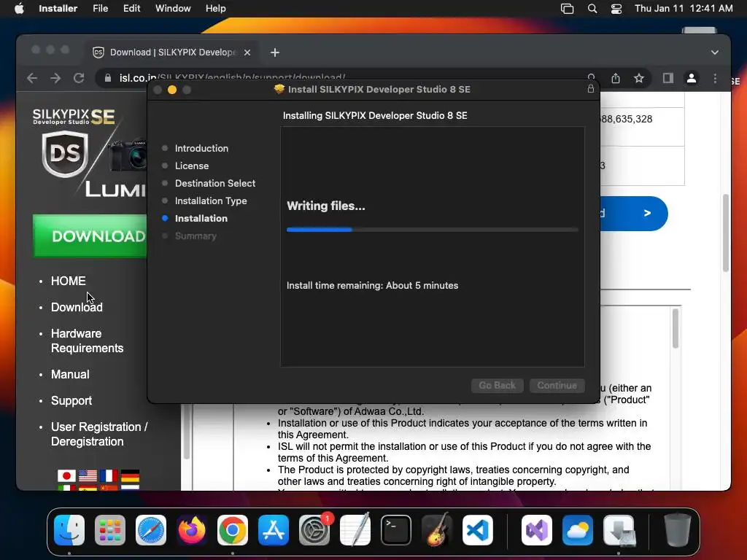Open the Support sidebar link
747x560 pixels.
tap(71, 400)
